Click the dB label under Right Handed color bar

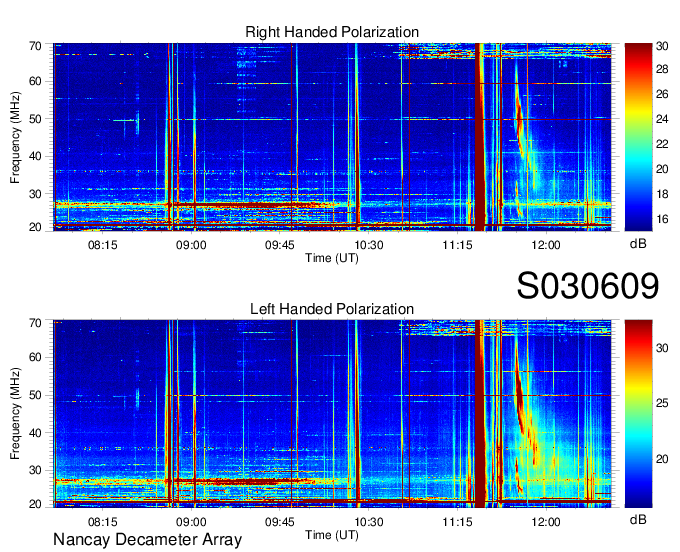pos(638,244)
